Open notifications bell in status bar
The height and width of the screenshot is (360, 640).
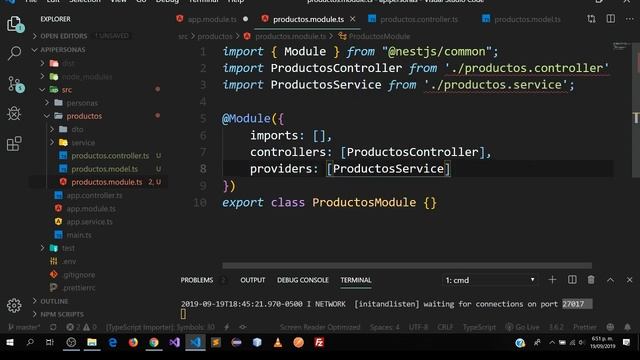pos(627,327)
